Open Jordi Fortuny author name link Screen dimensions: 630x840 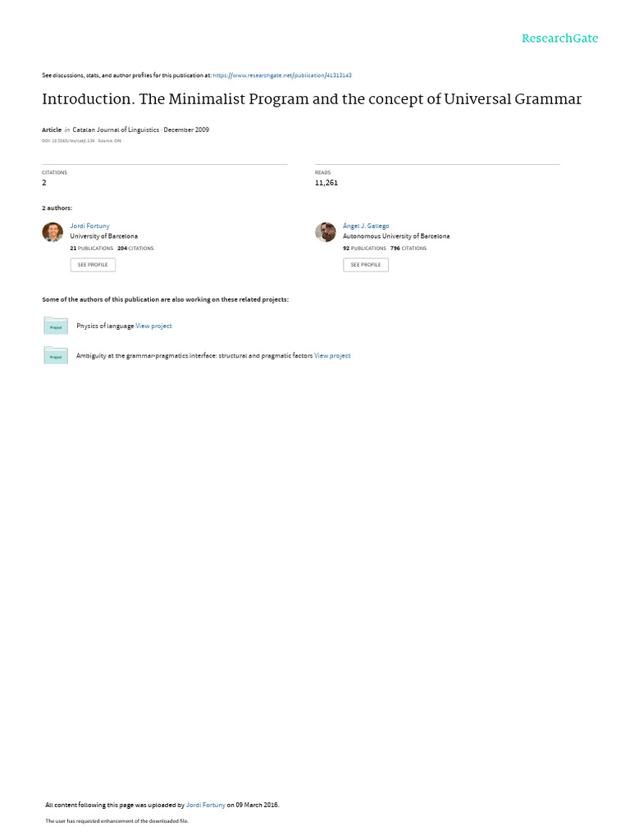[x=89, y=226]
